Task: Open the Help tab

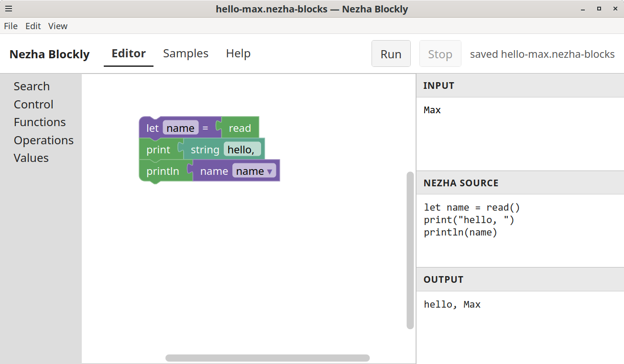Action: 238,54
